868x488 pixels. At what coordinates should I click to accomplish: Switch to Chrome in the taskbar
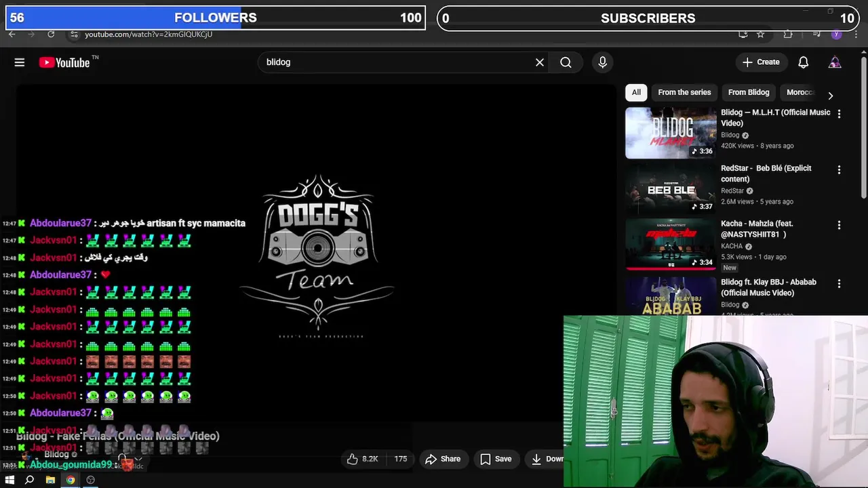pyautogui.click(x=71, y=480)
